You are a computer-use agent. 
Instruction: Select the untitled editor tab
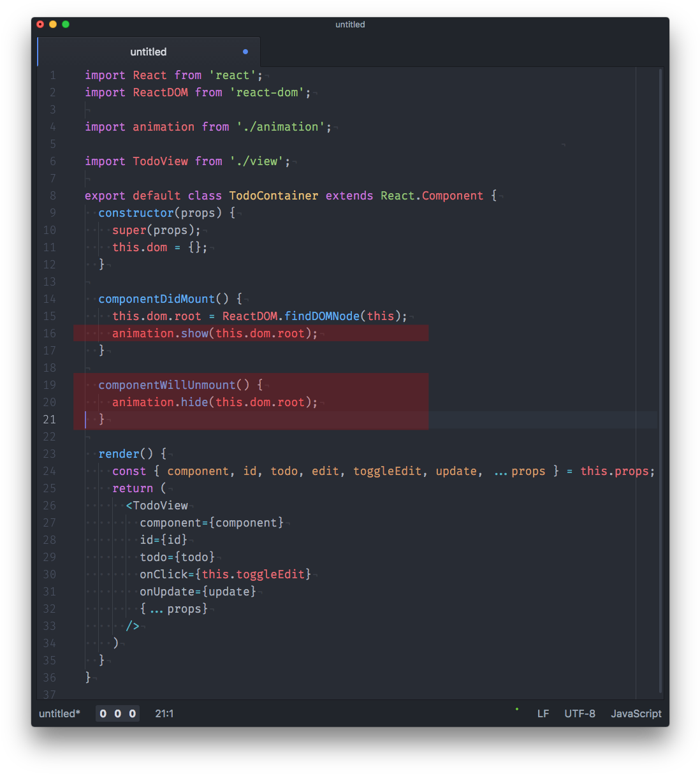coord(148,52)
